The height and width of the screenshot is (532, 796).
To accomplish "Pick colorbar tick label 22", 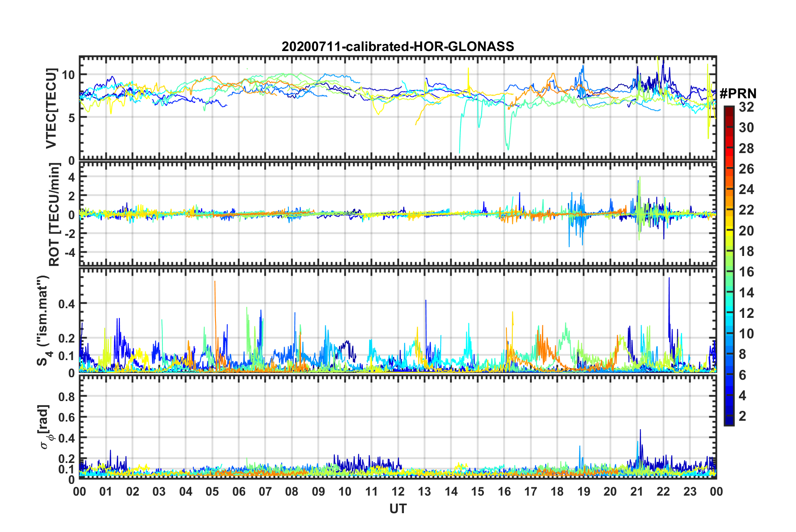I will tap(746, 210).
